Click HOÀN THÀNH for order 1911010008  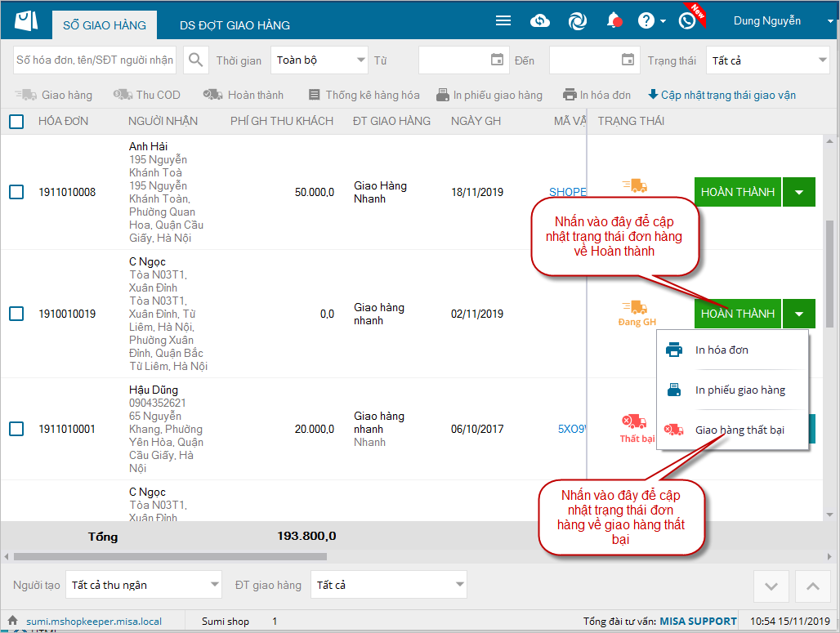pyautogui.click(x=737, y=192)
